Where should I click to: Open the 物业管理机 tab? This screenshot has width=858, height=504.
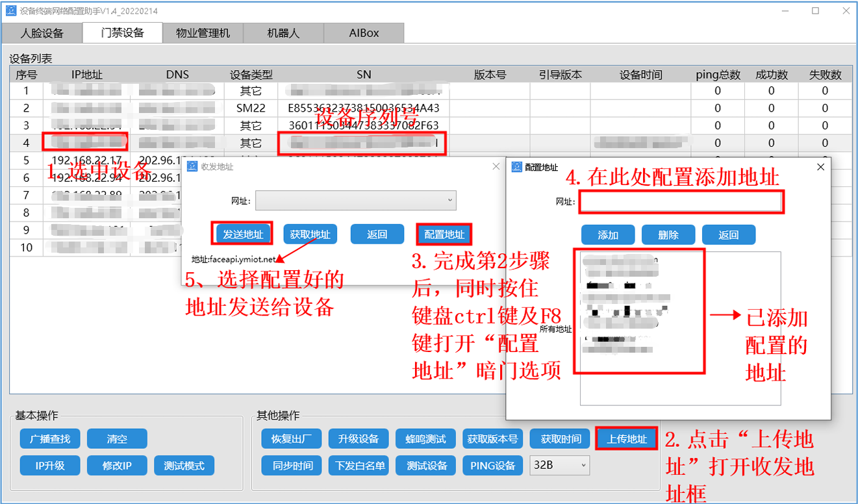tap(203, 33)
